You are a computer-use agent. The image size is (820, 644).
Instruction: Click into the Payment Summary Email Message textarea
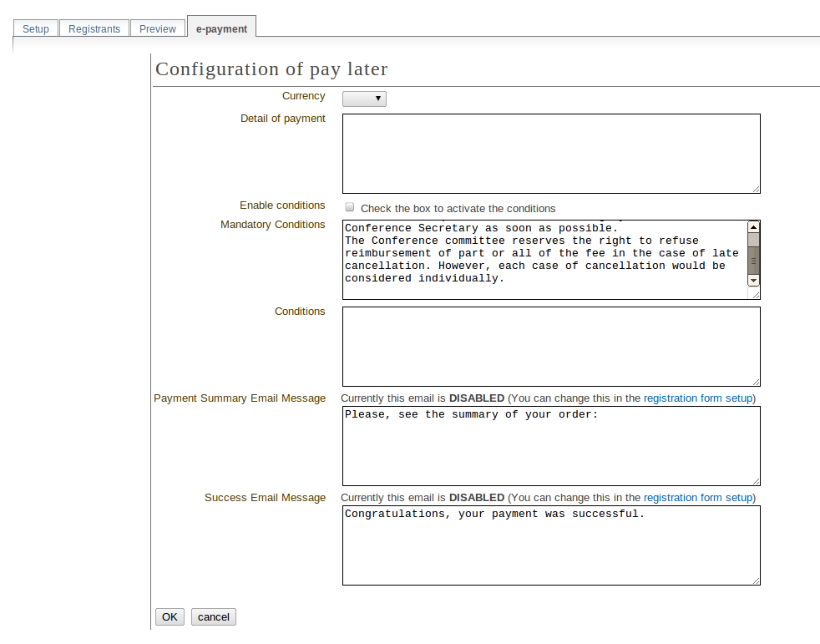551,446
